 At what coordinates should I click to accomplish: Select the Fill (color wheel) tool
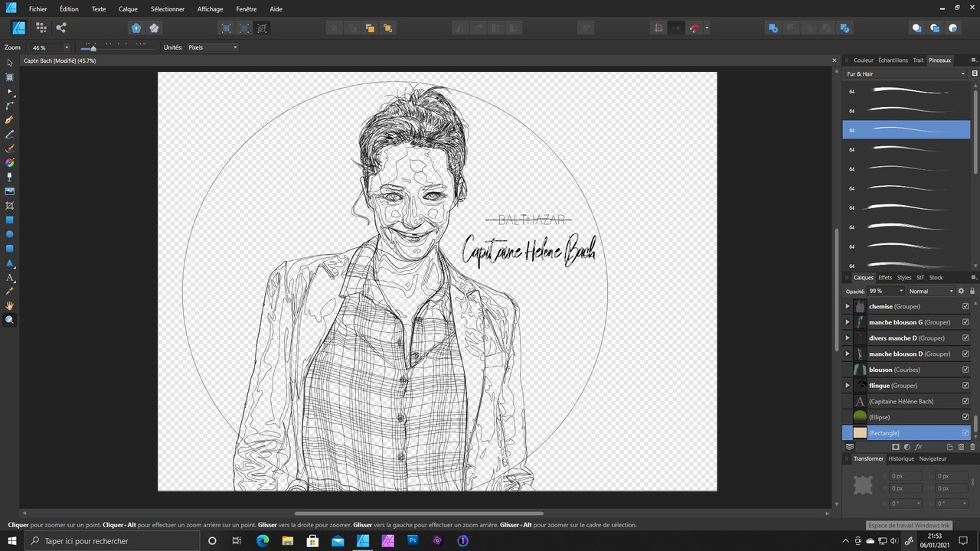(10, 163)
